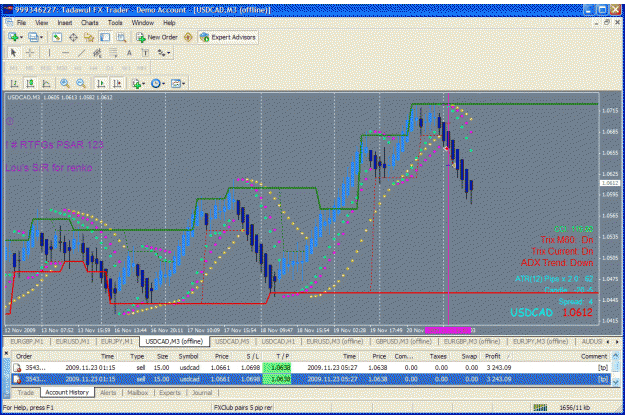Zoom out on the chart

pyautogui.click(x=81, y=83)
